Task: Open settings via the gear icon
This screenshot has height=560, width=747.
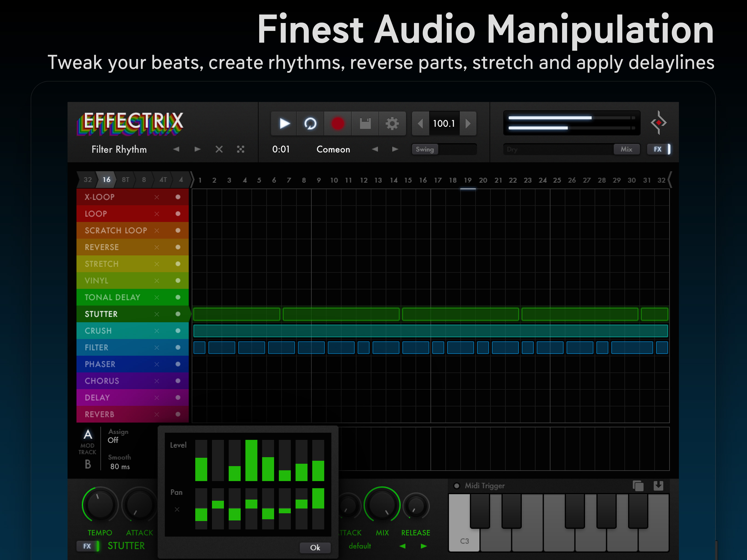Action: pyautogui.click(x=392, y=124)
